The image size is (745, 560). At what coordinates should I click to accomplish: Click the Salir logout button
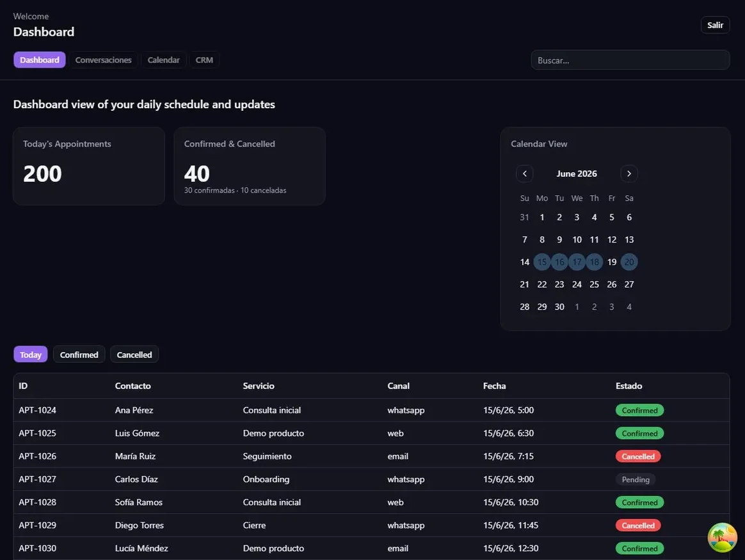coord(715,25)
